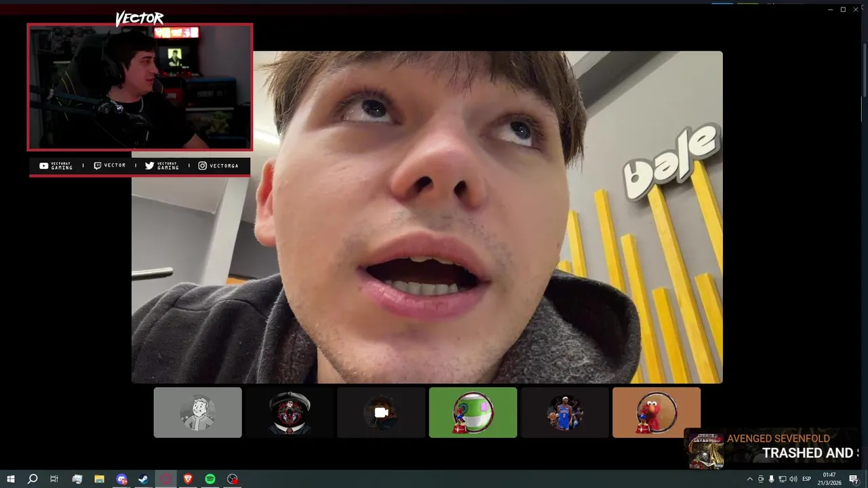Open the network tray icon
This screenshot has height=488, width=868.
pyautogui.click(x=782, y=479)
